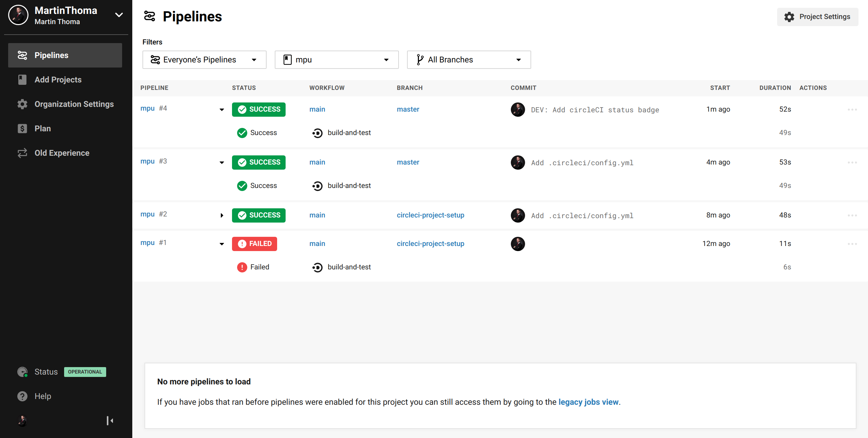Collapse the mpu #4 pipeline row

pos(222,110)
